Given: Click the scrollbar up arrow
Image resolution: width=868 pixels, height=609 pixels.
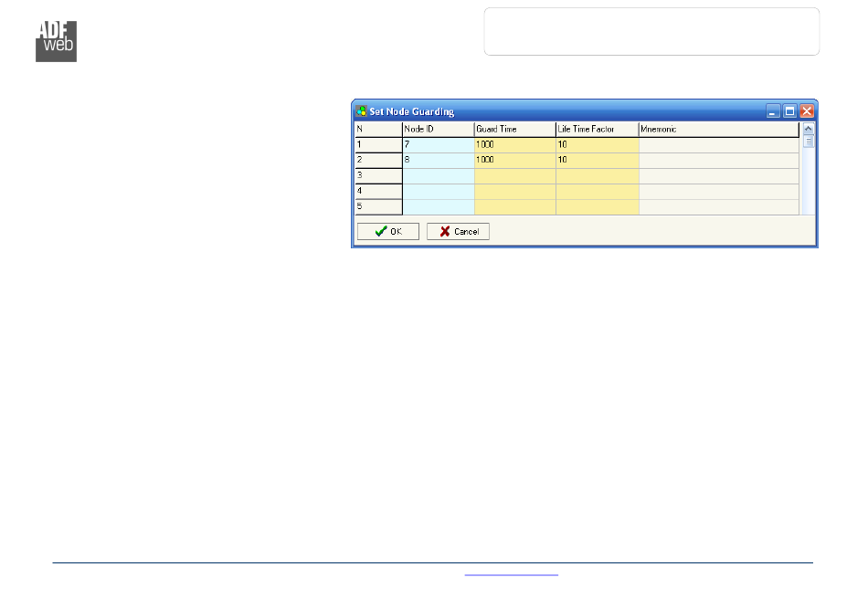Looking at the screenshot, I should click(x=809, y=129).
